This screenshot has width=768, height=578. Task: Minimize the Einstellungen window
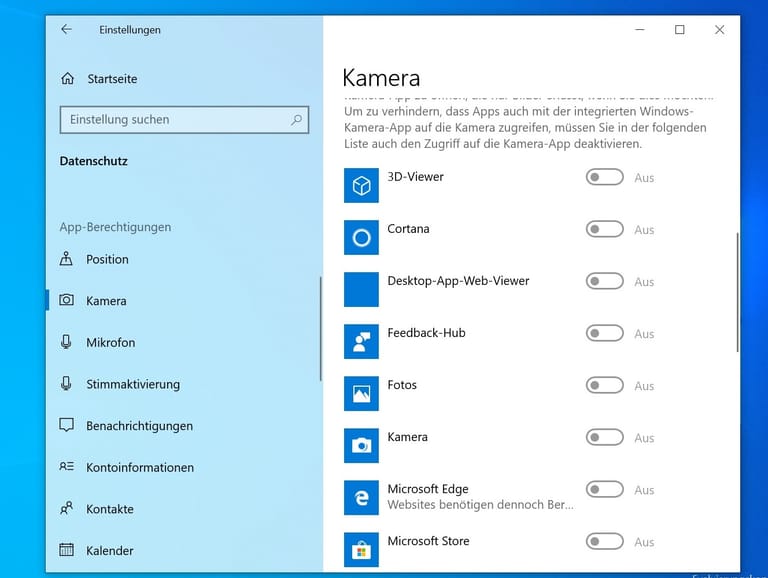coord(640,29)
